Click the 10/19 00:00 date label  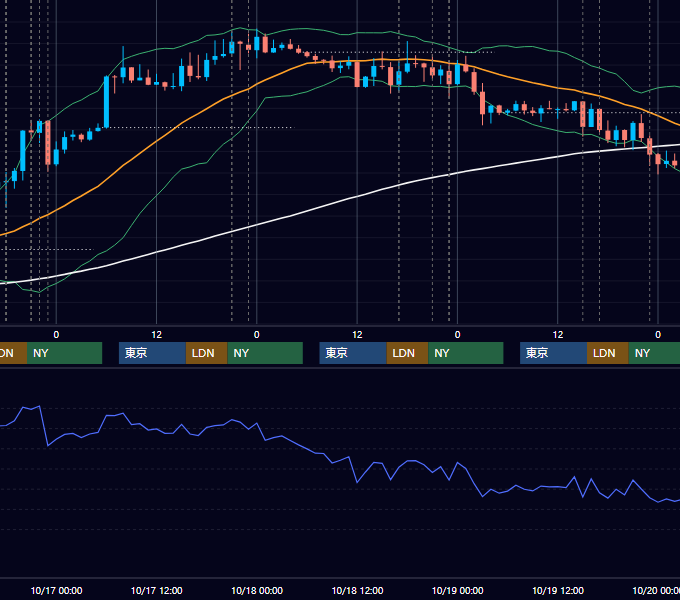point(458,590)
